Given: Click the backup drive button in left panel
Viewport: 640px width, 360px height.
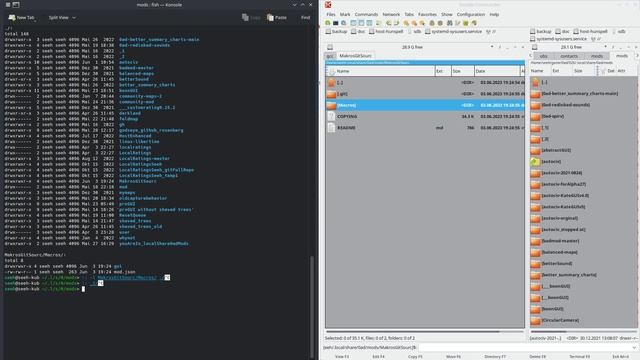Looking at the screenshot, I should click(x=336, y=31).
